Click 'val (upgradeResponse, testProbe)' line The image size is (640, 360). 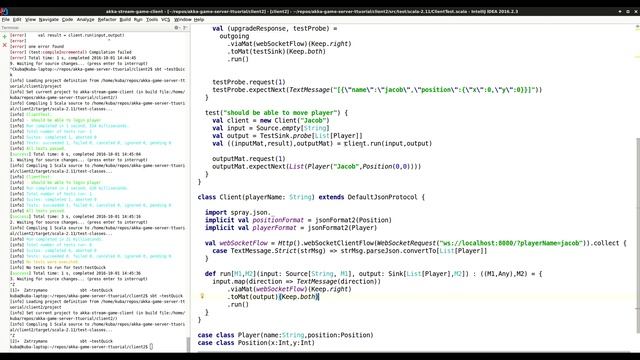click(x=275, y=29)
